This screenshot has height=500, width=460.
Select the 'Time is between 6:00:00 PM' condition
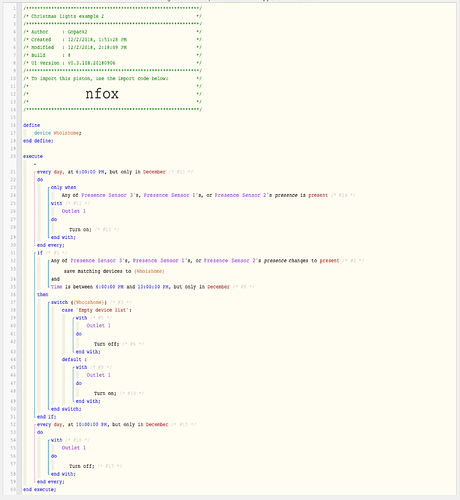pyautogui.click(x=140, y=287)
